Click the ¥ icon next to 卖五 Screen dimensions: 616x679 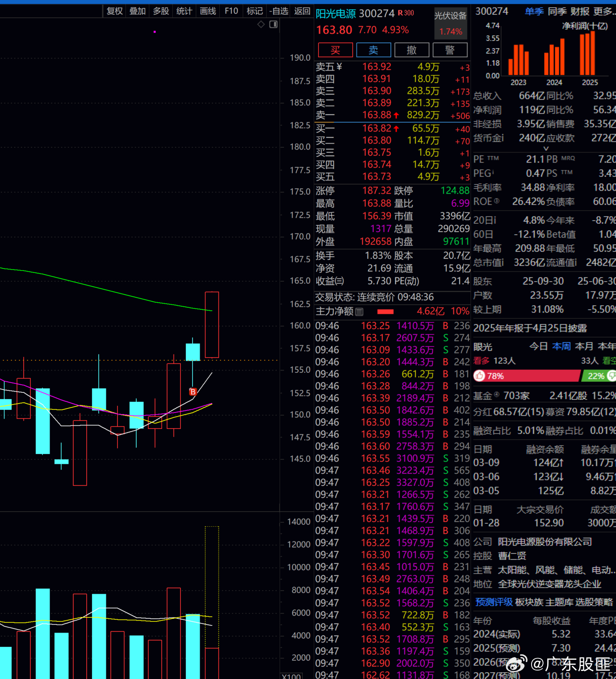(x=339, y=67)
